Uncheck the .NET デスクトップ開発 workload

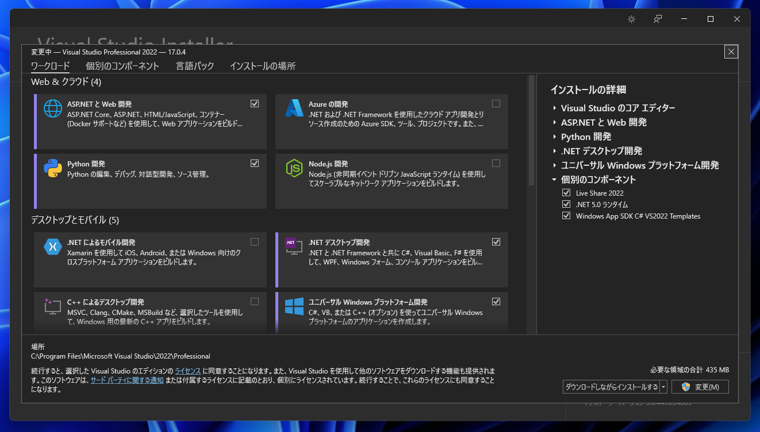tap(496, 242)
